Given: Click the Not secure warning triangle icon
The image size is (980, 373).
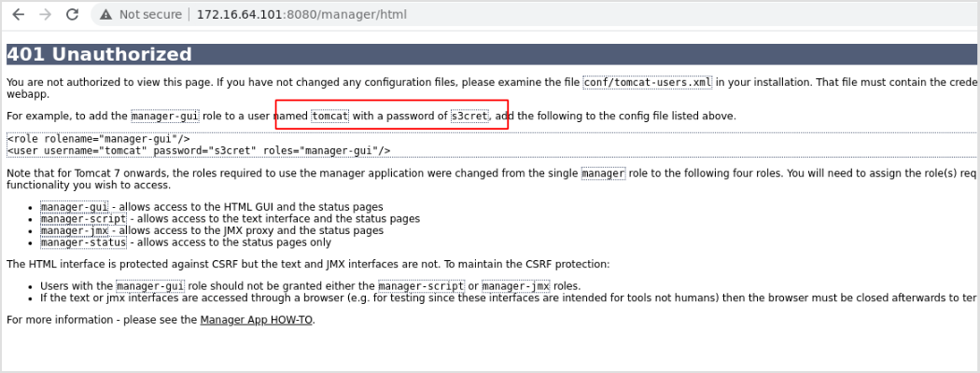Looking at the screenshot, I should click(x=106, y=14).
